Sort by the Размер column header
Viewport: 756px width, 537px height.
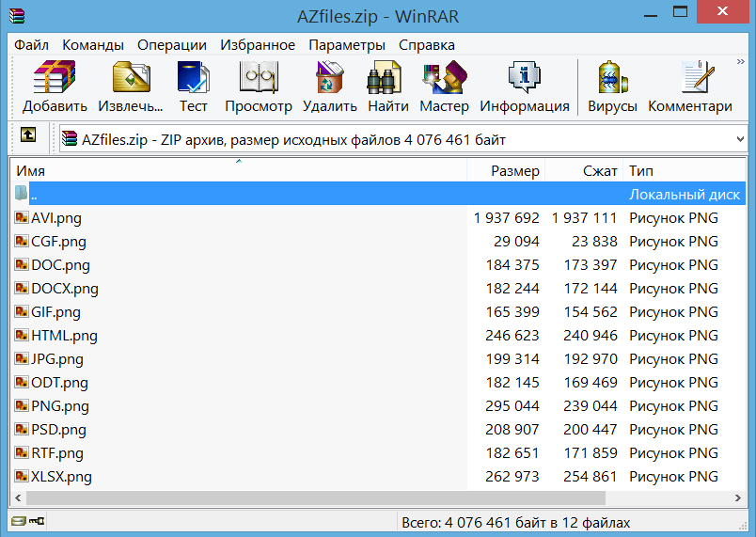point(506,170)
